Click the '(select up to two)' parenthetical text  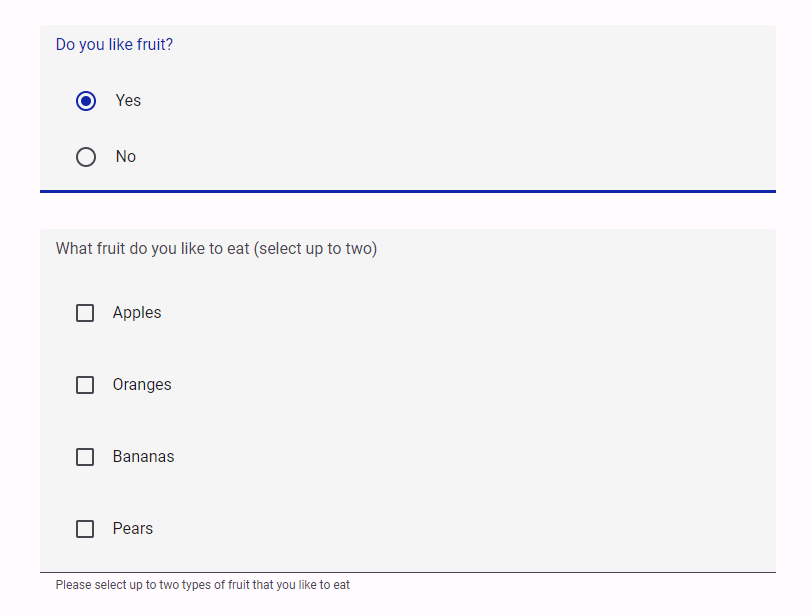click(316, 249)
